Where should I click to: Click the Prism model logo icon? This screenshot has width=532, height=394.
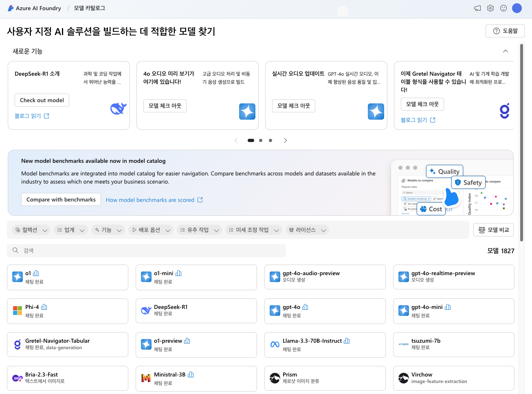pos(275,378)
